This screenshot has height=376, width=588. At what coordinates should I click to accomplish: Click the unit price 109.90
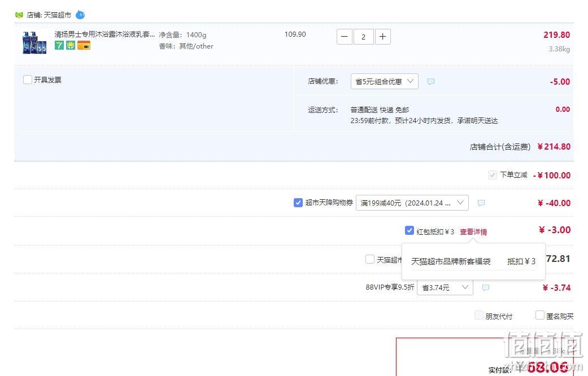(295, 34)
